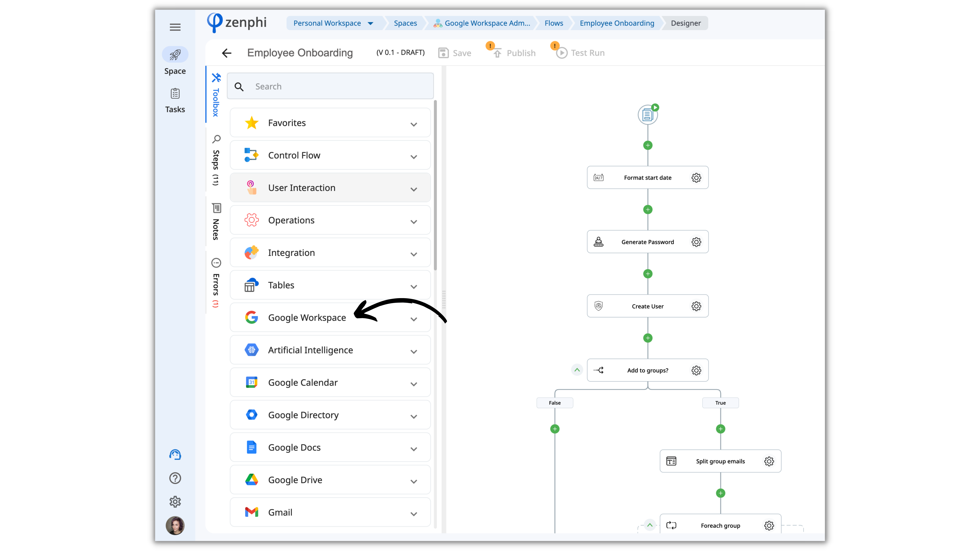Image resolution: width=980 pixels, height=551 pixels.
Task: Click the support headset icon in sidebar
Action: tap(175, 454)
